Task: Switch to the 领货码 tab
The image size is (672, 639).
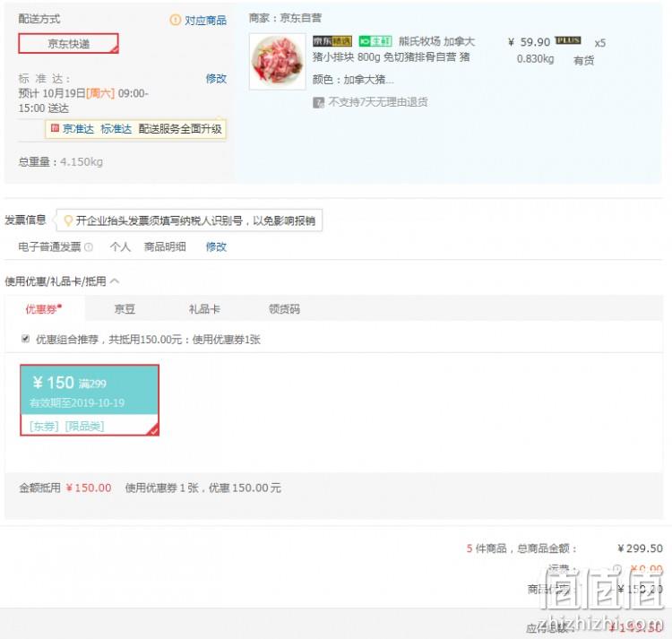Action: [284, 309]
